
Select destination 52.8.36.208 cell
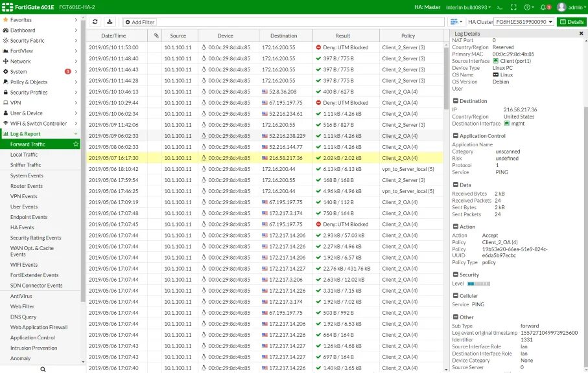[x=286, y=91]
